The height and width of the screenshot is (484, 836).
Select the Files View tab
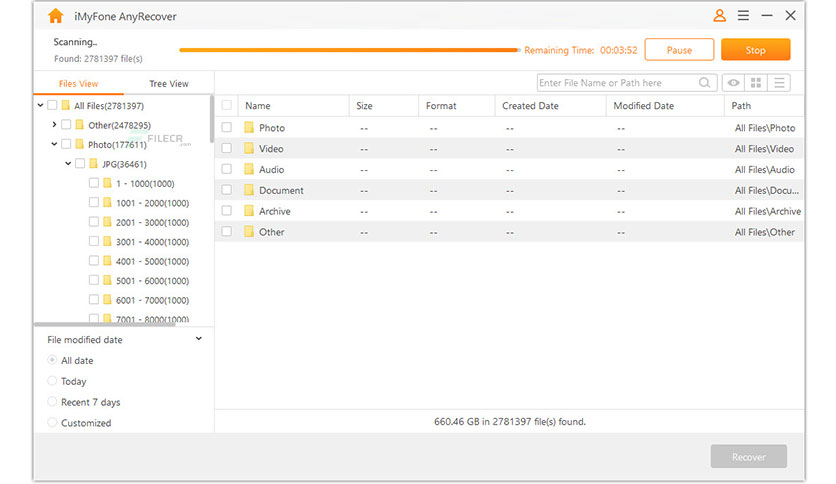coord(79,84)
